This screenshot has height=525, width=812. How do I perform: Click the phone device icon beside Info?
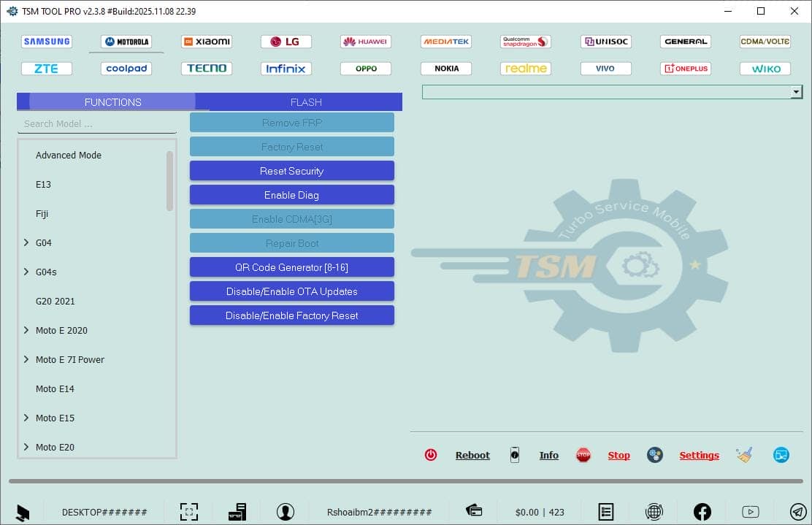(x=515, y=454)
